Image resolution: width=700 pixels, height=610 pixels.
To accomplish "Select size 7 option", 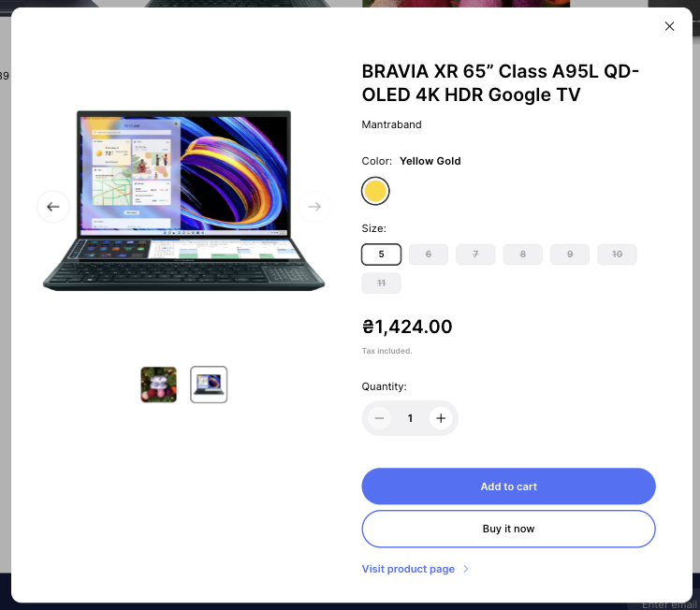I will pos(475,254).
